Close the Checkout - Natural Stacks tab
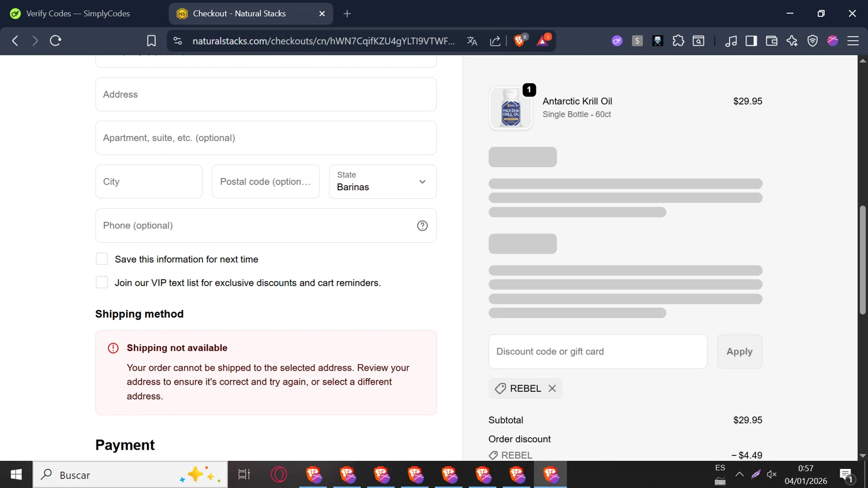 point(322,13)
